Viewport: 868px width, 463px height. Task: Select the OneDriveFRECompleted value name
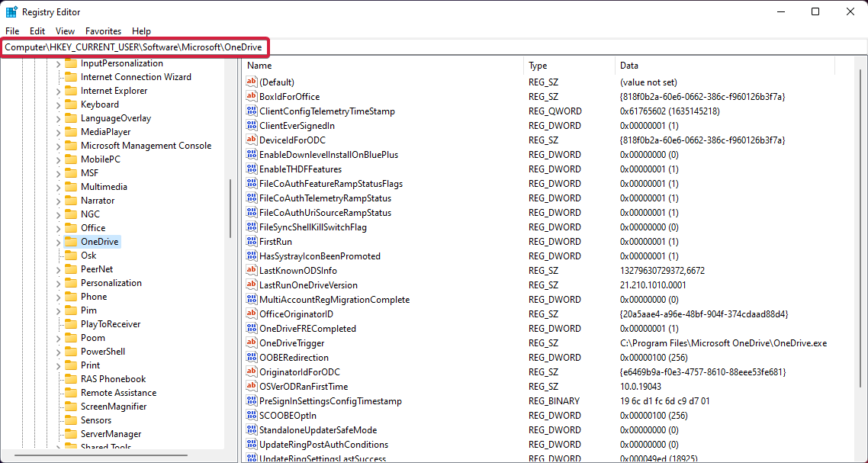[x=308, y=329]
